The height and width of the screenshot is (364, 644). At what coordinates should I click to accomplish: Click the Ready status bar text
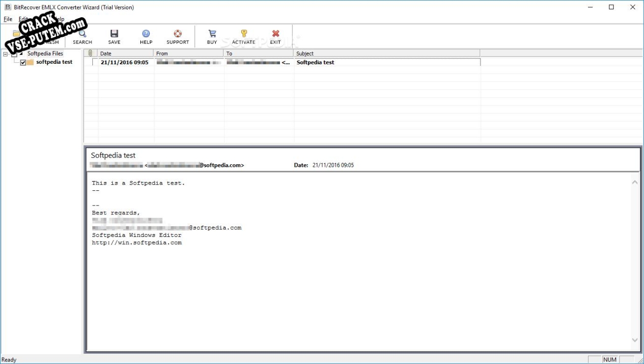9,360
